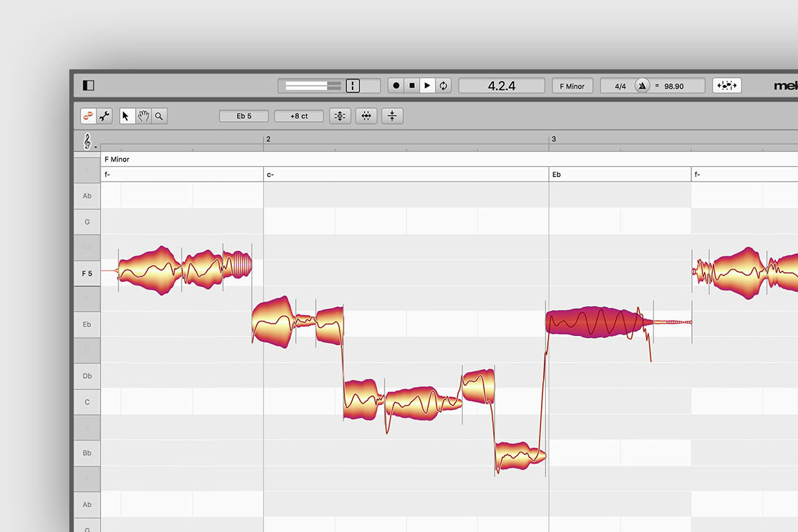The image size is (798, 532).
Task: Open the Leveling macro
Action: point(392,116)
